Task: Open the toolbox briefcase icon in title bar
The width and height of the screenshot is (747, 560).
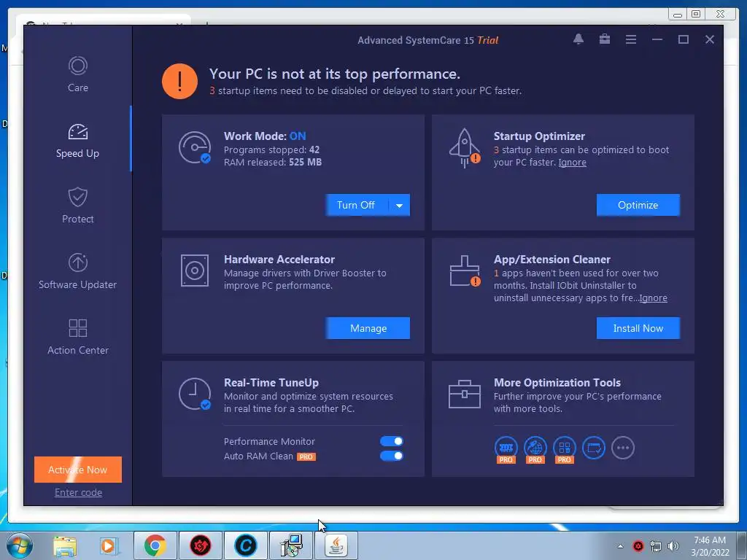Action: [605, 39]
